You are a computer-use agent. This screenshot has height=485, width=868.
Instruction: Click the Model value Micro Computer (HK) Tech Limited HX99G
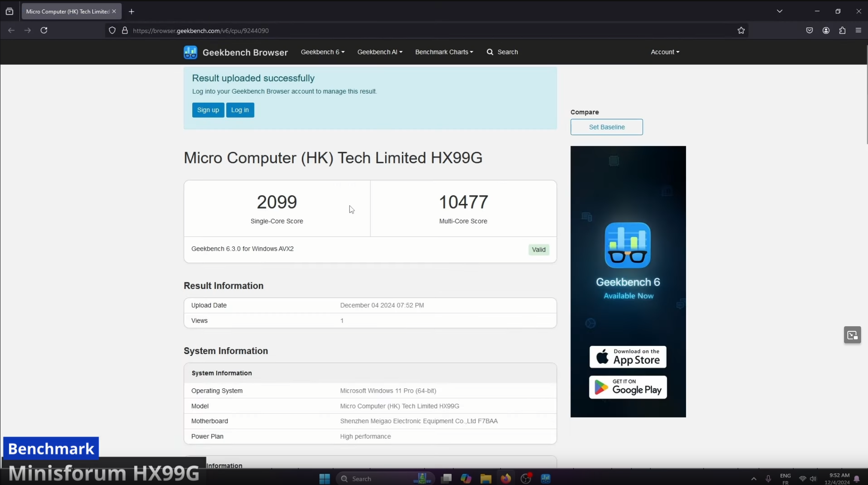point(399,406)
